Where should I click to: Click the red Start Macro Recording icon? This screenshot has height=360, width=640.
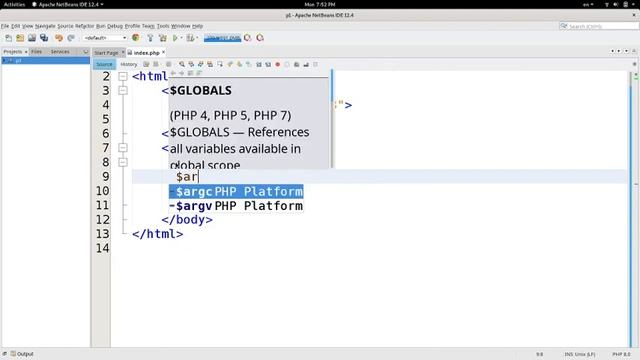(x=278, y=64)
